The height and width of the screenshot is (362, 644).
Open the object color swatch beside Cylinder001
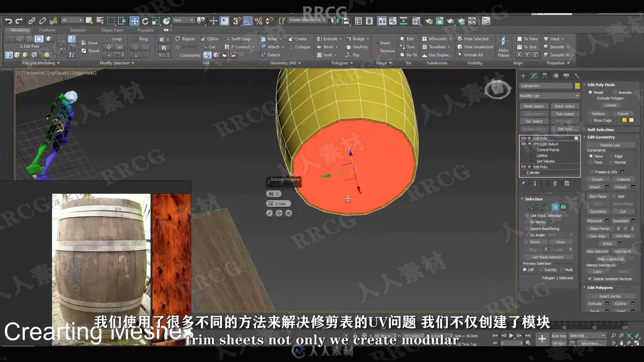pos(577,86)
